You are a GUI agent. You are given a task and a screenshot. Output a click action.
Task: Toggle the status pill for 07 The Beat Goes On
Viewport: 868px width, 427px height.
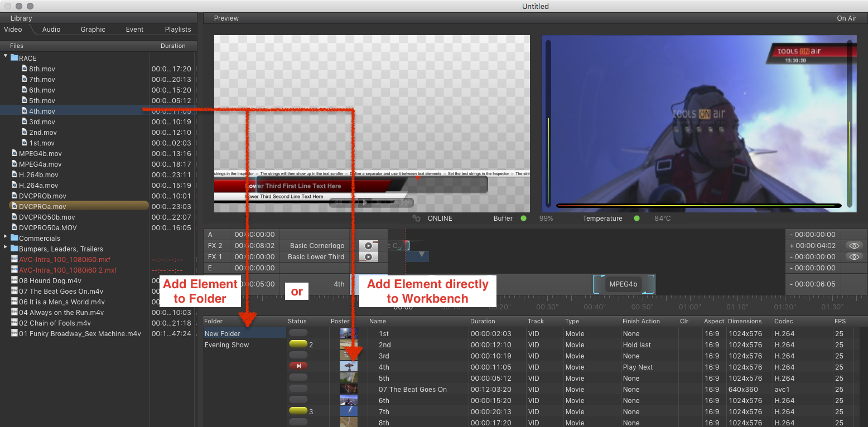click(x=298, y=389)
